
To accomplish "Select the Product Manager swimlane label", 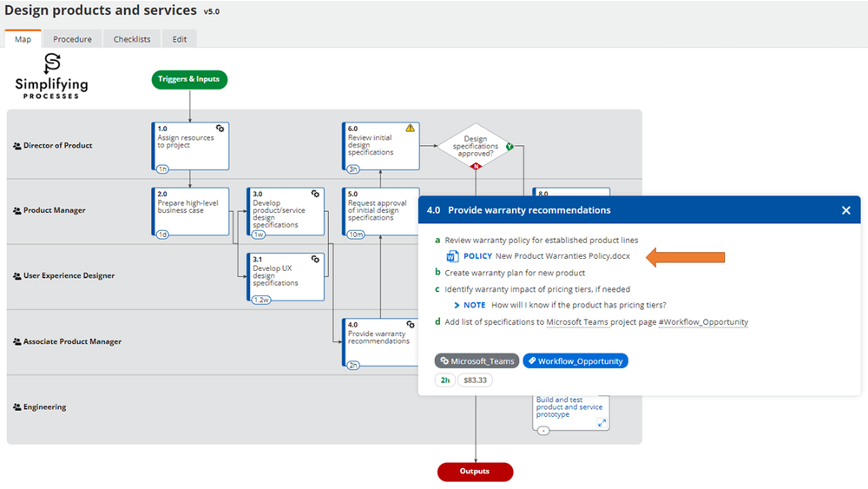I will 54,210.
